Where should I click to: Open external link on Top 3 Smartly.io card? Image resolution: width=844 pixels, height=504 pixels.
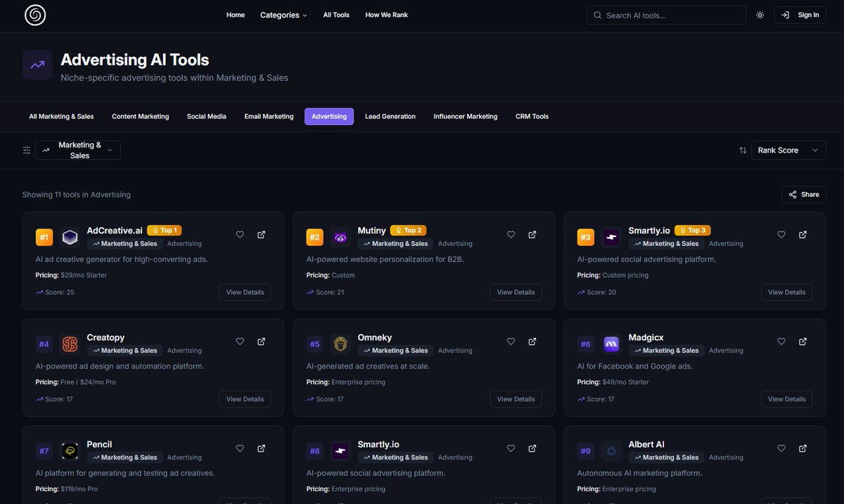803,235
